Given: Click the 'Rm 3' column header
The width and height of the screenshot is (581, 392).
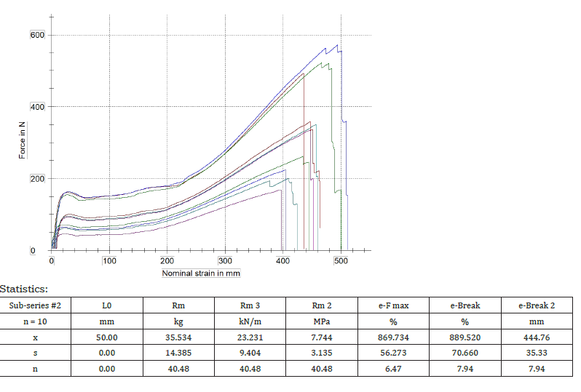Looking at the screenshot, I should click(x=250, y=305).
